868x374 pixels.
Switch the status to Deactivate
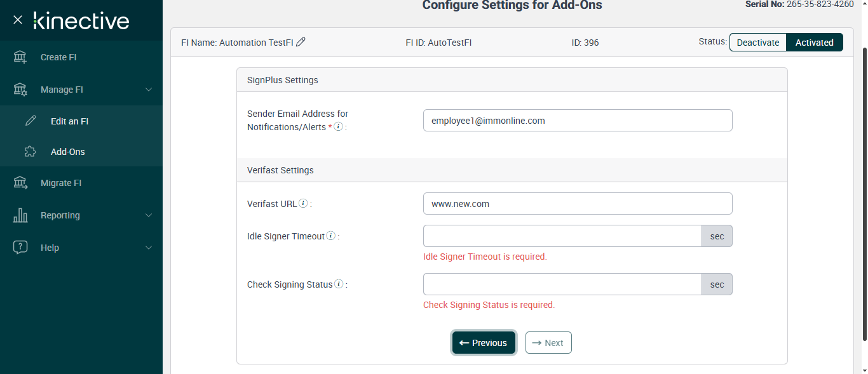click(757, 43)
